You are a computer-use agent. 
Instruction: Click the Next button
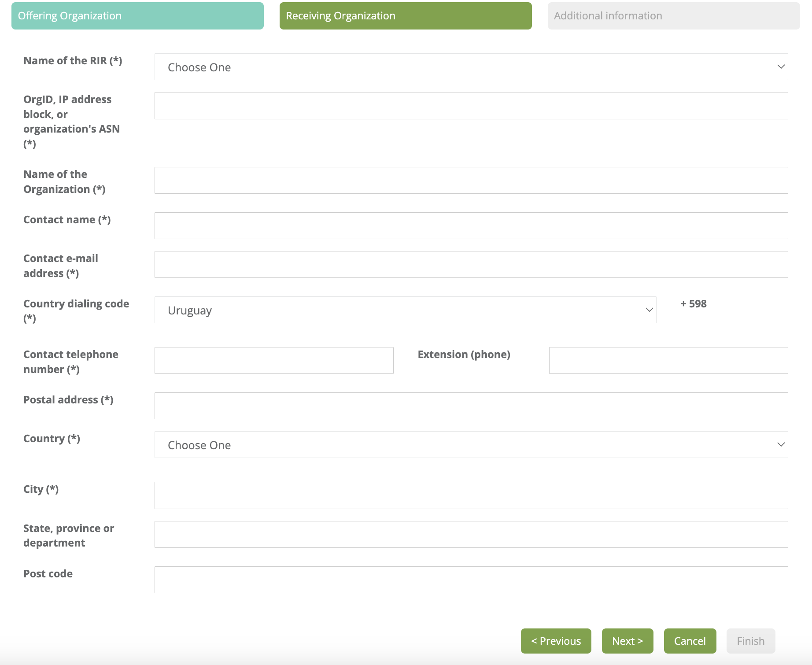coord(627,641)
